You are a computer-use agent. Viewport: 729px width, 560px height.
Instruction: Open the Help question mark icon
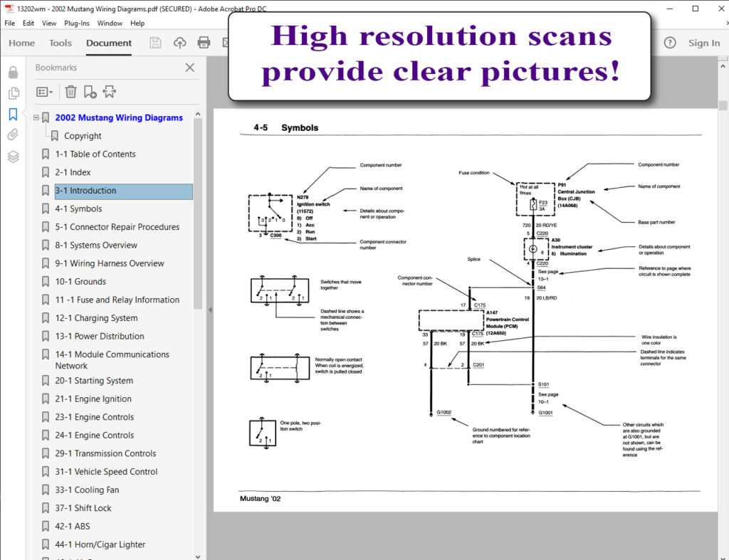pos(670,43)
